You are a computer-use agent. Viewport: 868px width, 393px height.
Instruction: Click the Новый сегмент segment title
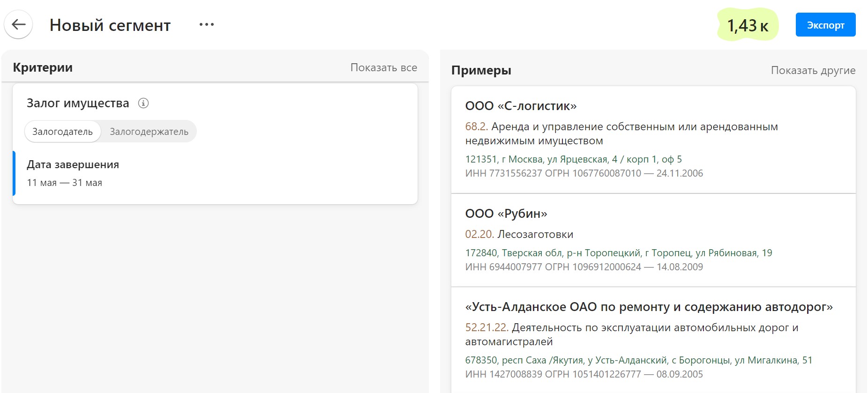[110, 25]
